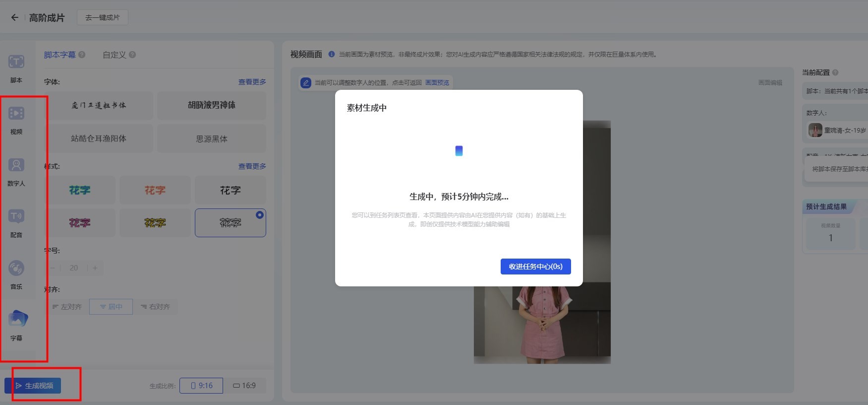Image resolution: width=868 pixels, height=405 pixels.
Task: Switch to the 自定义 tab
Action: [114, 55]
